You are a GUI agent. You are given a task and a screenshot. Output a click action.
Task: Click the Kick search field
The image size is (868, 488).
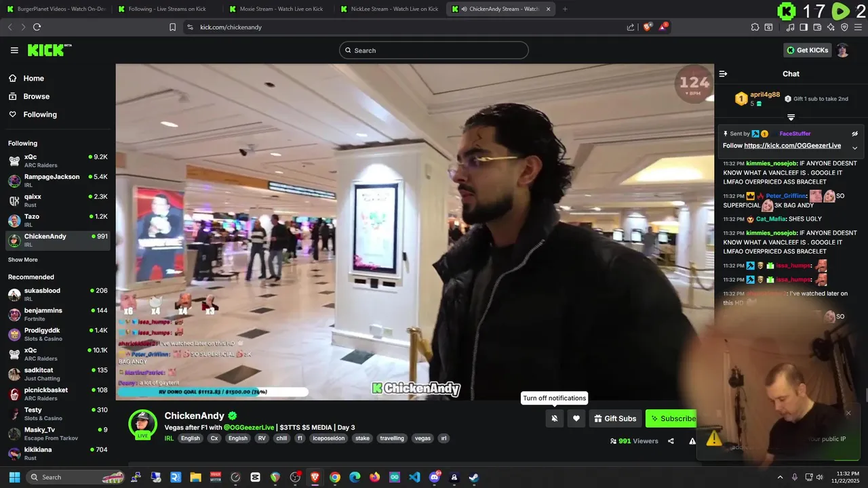point(434,50)
